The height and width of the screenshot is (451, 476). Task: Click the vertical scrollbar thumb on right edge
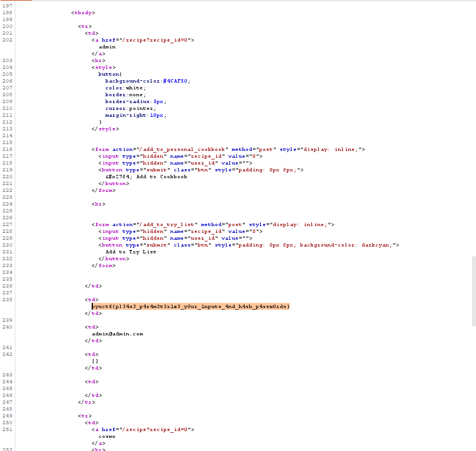474,291
